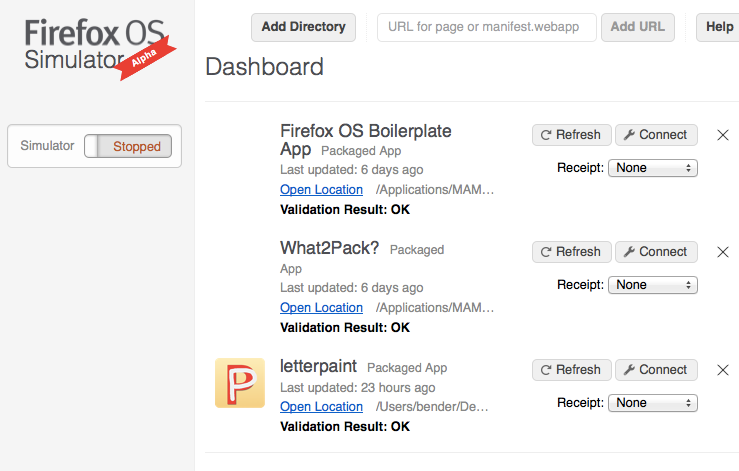The height and width of the screenshot is (471, 739).
Task: Click the letterpaint app icon
Action: (240, 383)
